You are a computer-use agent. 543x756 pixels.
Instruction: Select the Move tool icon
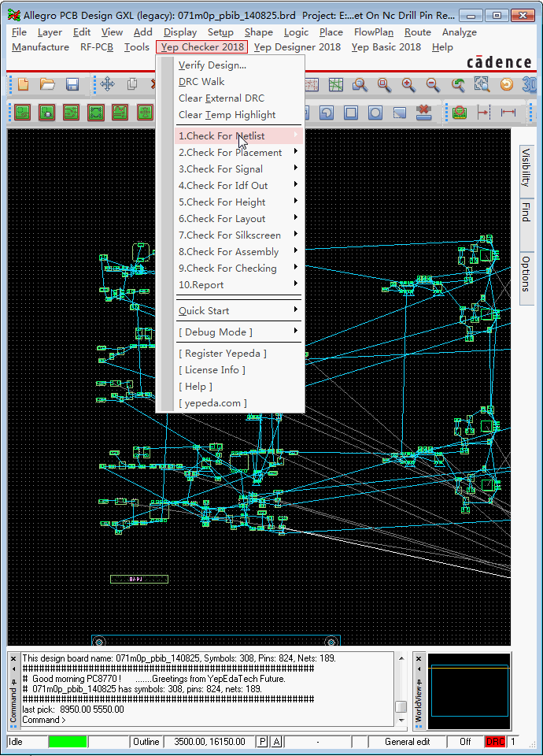[x=108, y=84]
